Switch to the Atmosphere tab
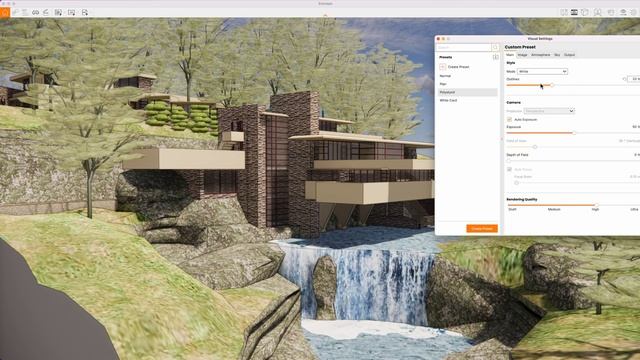Image resolution: width=640 pixels, height=360 pixels. click(540, 55)
